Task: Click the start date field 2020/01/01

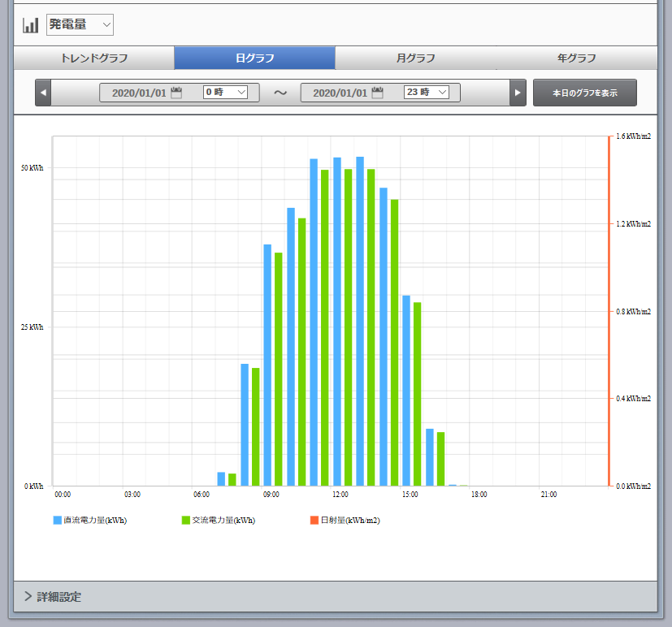Action: point(139,93)
